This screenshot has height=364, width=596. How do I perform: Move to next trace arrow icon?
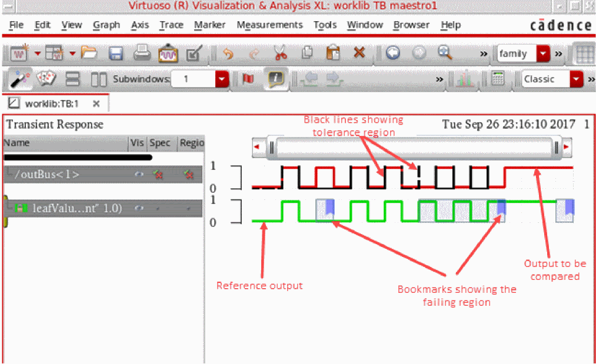[x=335, y=79]
